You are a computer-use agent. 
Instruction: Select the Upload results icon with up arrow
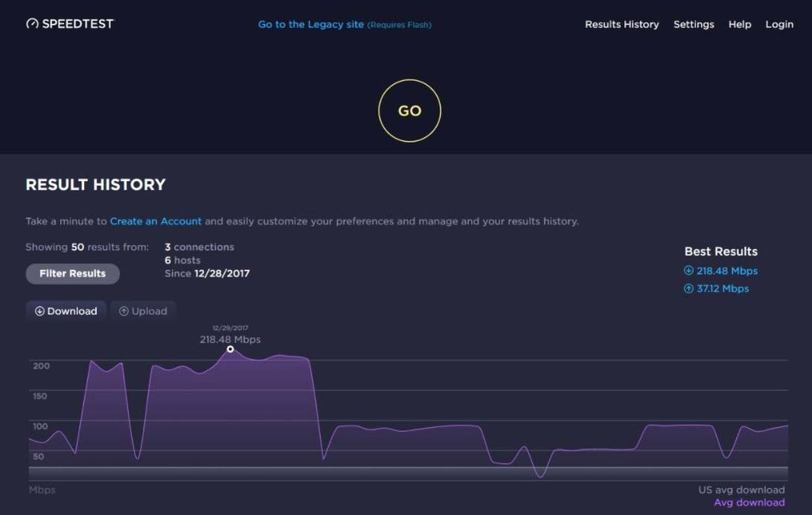coord(125,311)
